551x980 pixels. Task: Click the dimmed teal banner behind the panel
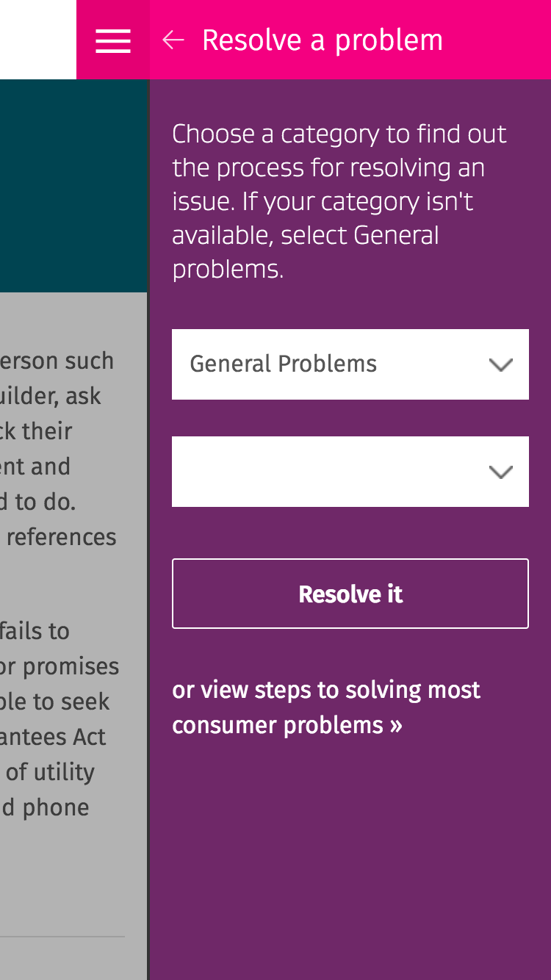[73, 185]
